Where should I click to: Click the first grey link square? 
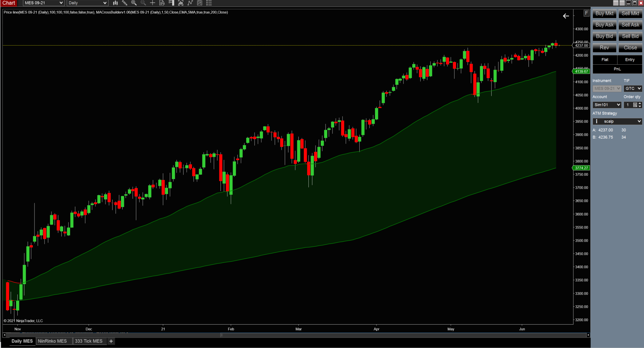616,3
